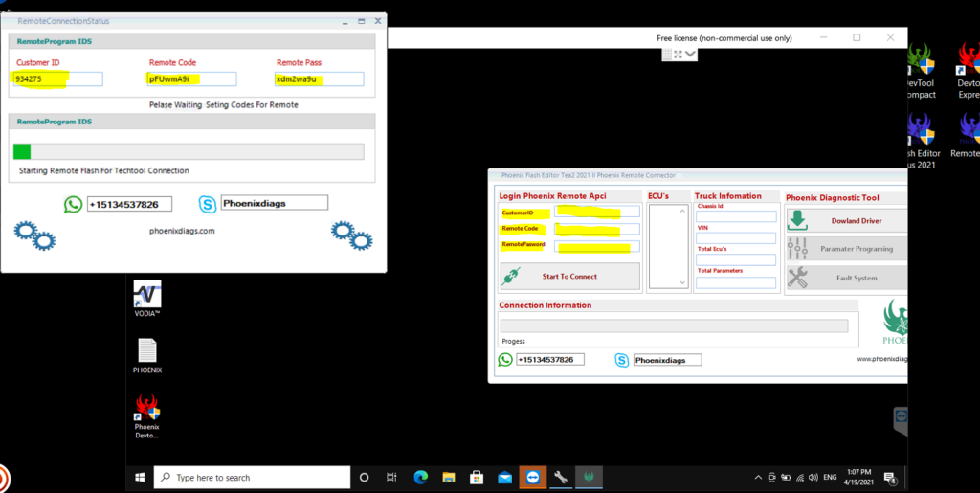Click the CustomerID field in Login Phoenix Remote
Viewport: 980px width, 493px height.
(597, 212)
